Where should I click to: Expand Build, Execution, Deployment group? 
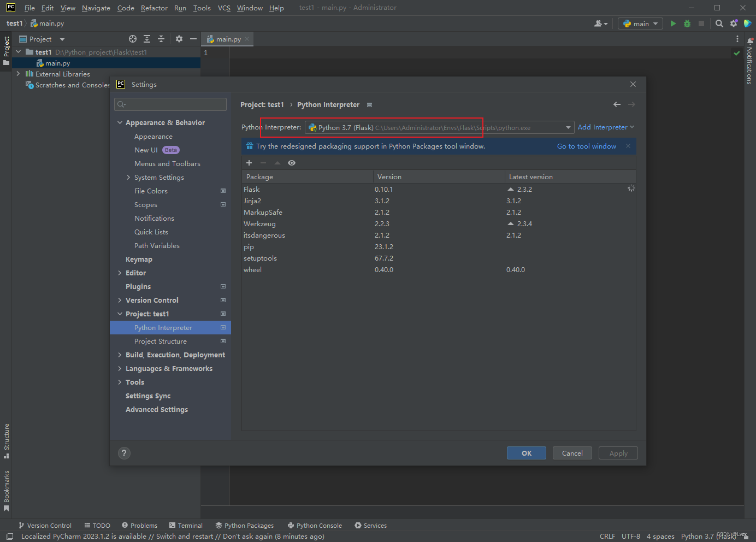(x=120, y=355)
